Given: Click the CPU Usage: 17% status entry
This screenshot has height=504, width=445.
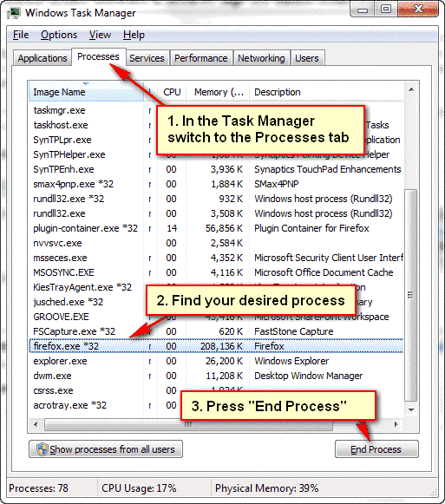Looking at the screenshot, I should tap(139, 488).
